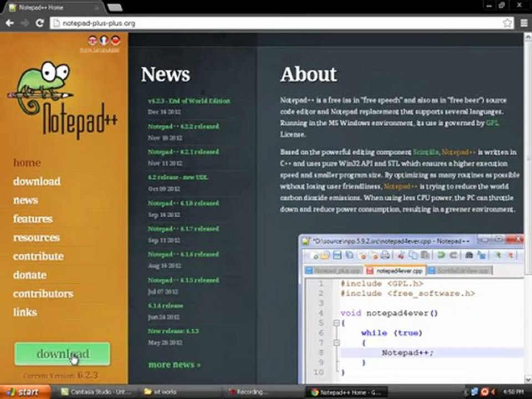Switch to the Recording... taskbar item
This screenshot has width=532, height=399.
coord(249,392)
